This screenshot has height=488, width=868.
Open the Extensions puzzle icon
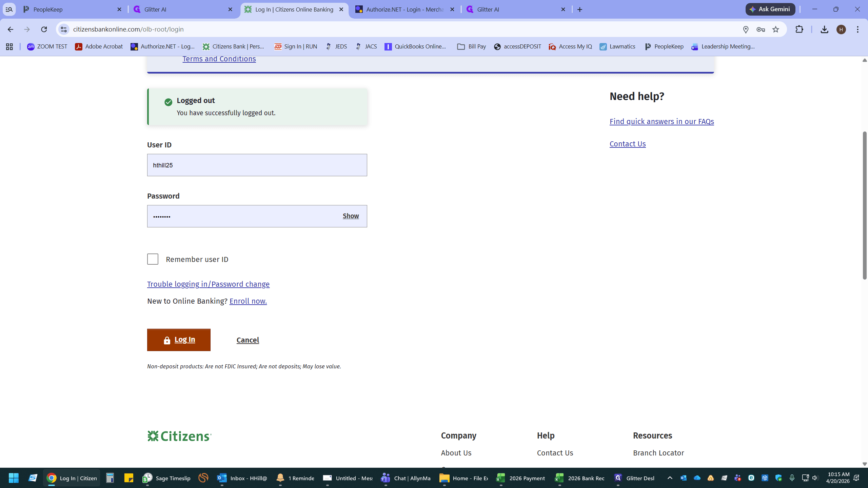point(799,29)
